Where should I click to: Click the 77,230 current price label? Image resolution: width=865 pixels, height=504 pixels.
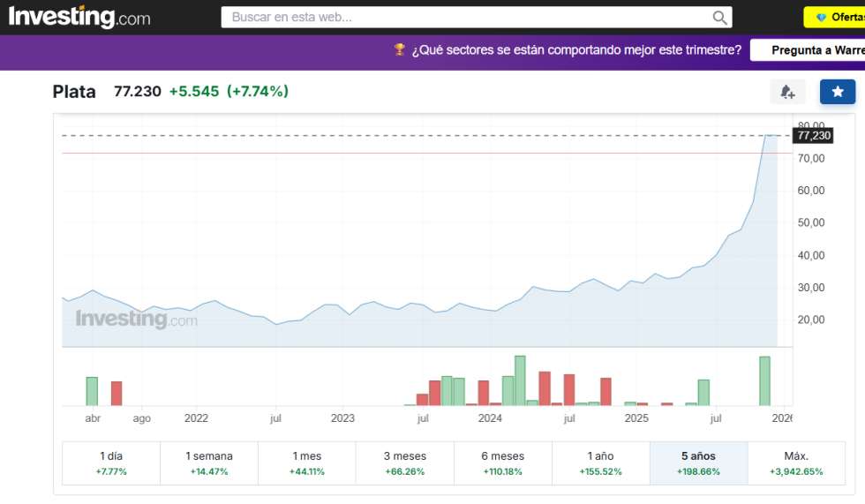coord(813,136)
